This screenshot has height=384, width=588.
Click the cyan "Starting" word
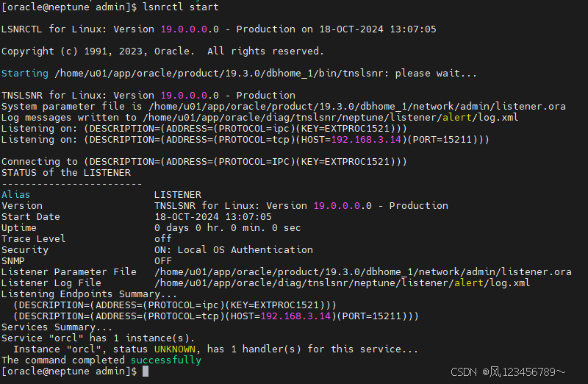(25, 74)
